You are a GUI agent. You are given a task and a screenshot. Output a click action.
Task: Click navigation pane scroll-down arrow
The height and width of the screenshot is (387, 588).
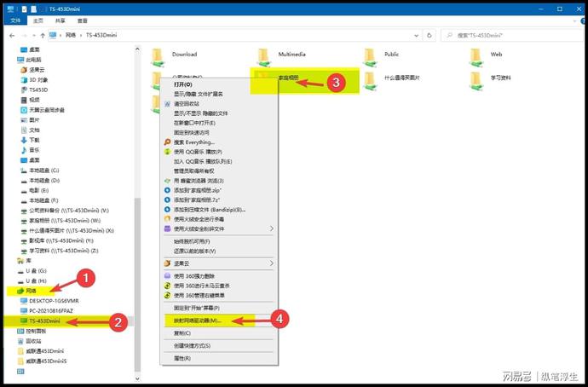137,378
